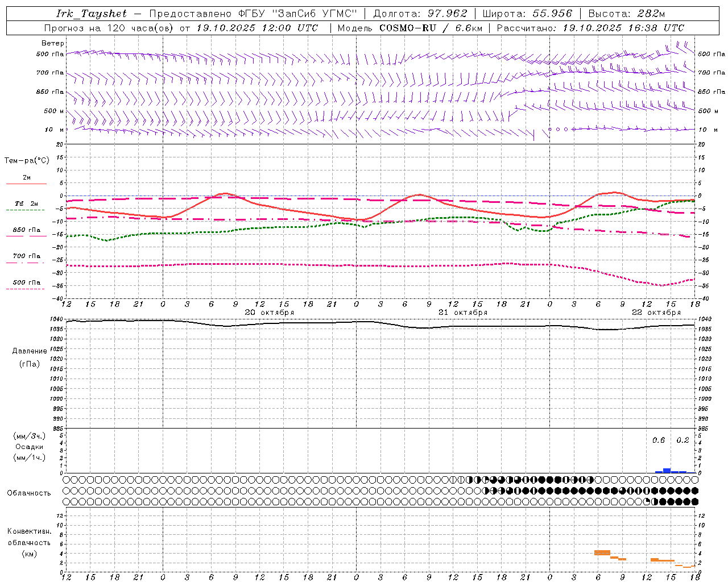Click the Давление pressure panel label

click(30, 351)
